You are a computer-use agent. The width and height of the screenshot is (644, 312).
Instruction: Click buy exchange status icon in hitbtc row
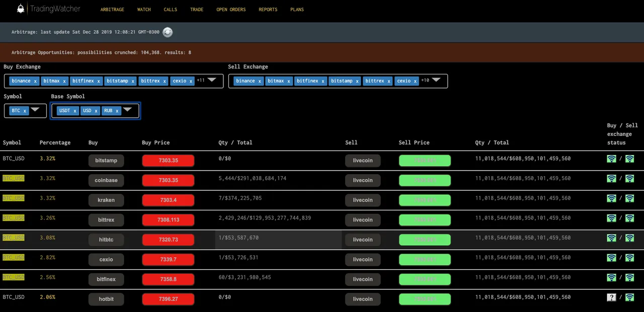(611, 238)
